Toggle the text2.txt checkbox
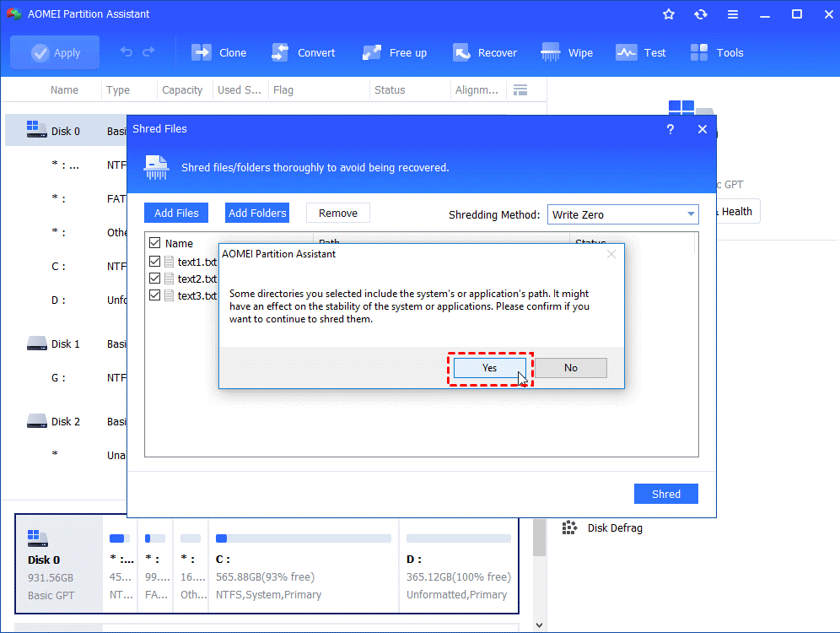 click(x=154, y=279)
